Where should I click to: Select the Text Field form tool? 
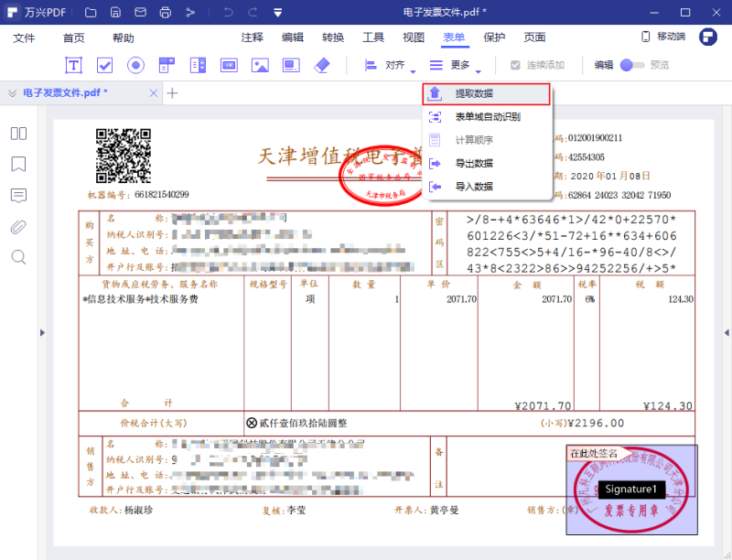point(74,65)
